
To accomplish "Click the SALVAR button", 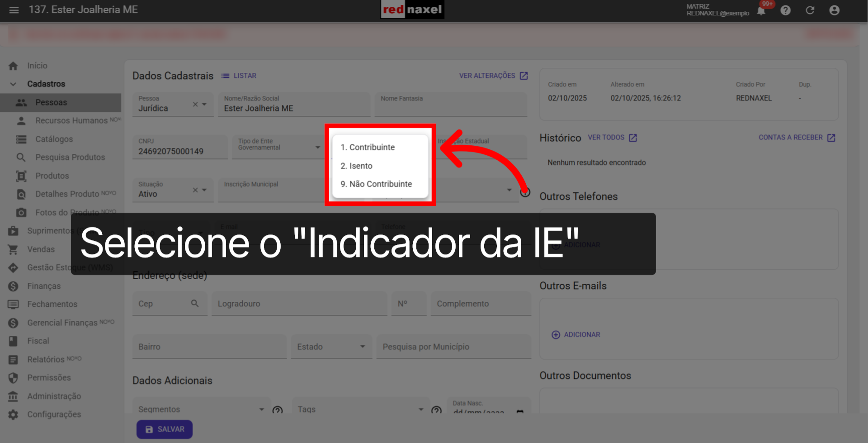I will [165, 429].
